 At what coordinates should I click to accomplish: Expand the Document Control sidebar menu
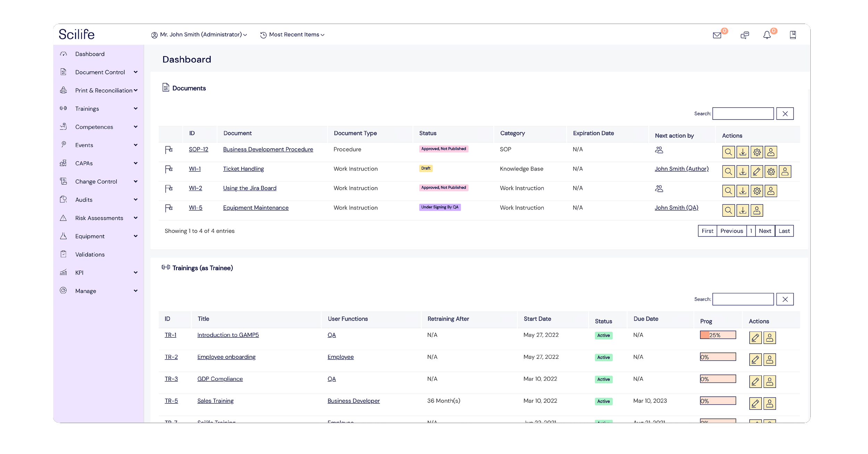coord(100,72)
